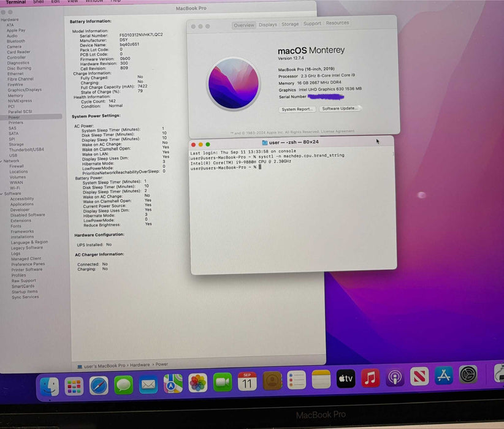Open Photos app in the Dock
The height and width of the screenshot is (429, 504).
tap(197, 382)
